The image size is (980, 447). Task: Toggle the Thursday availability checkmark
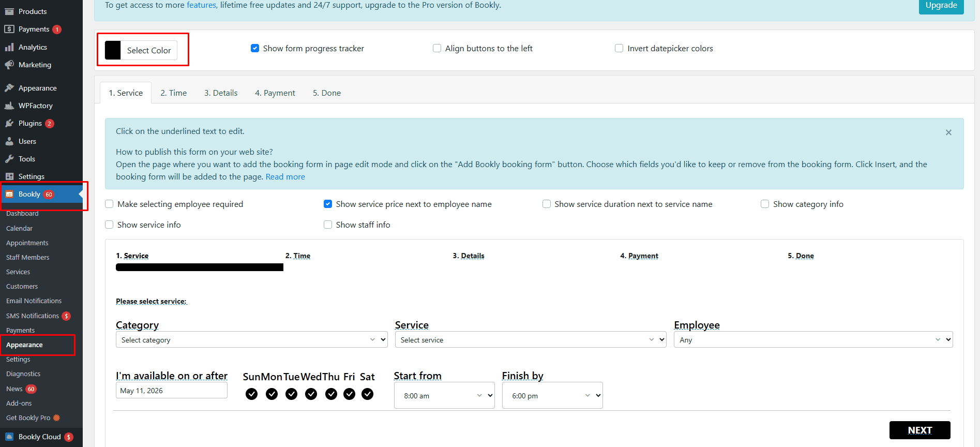[331, 394]
